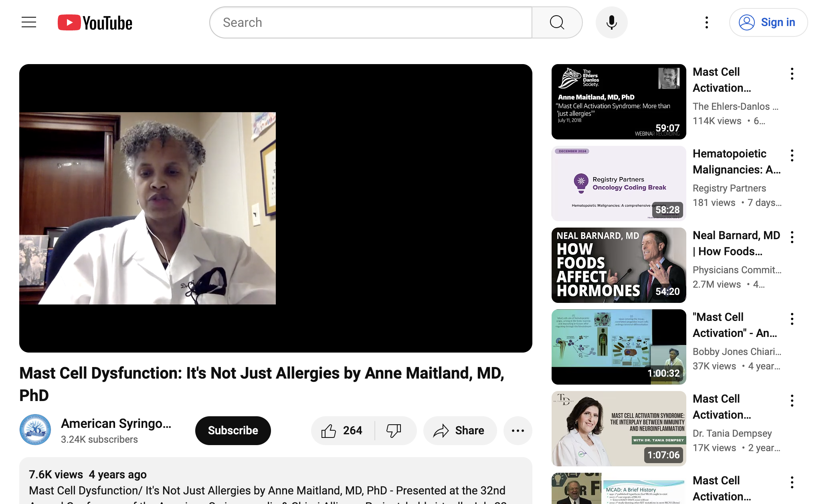Click The Ehlers-Danlos channel name
The image size is (821, 504).
(736, 107)
